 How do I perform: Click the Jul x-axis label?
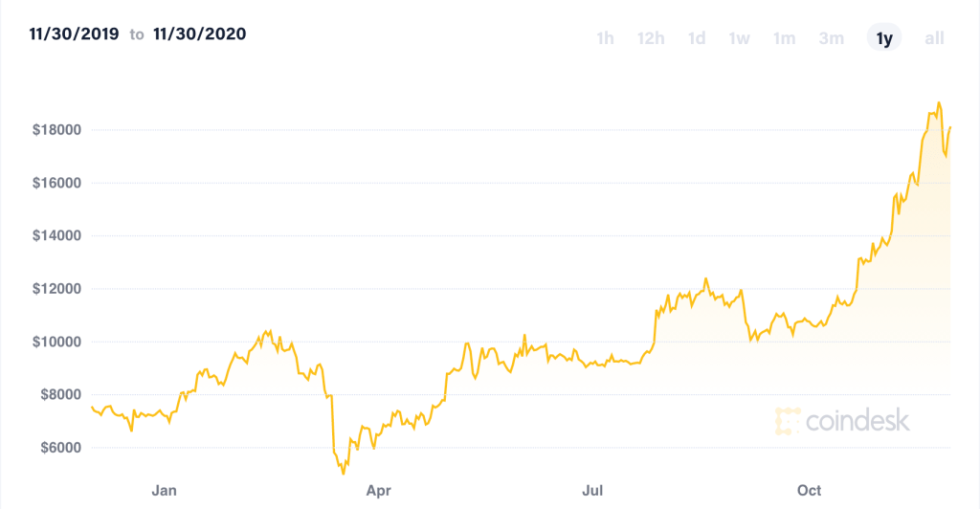[593, 491]
